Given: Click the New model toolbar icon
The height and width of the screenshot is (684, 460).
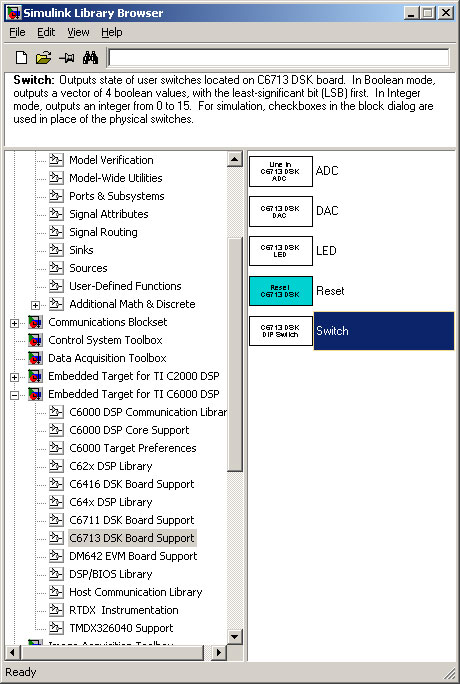Looking at the screenshot, I should click(x=21, y=58).
